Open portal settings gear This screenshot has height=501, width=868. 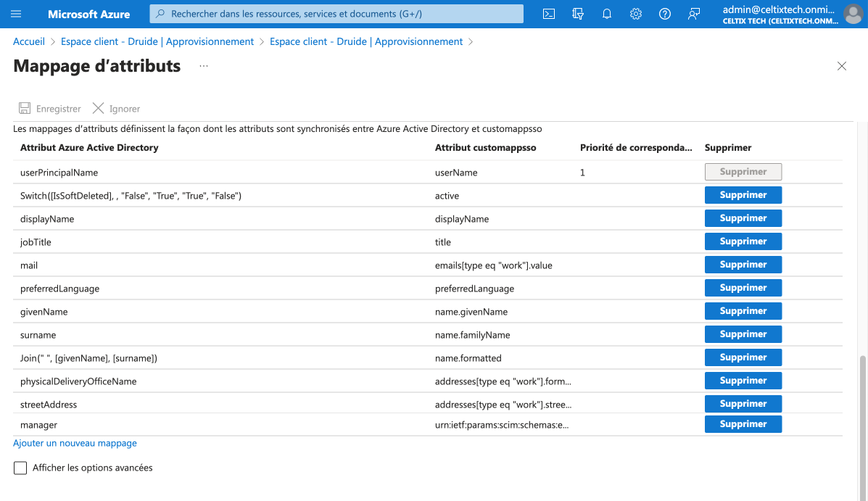[x=635, y=14]
